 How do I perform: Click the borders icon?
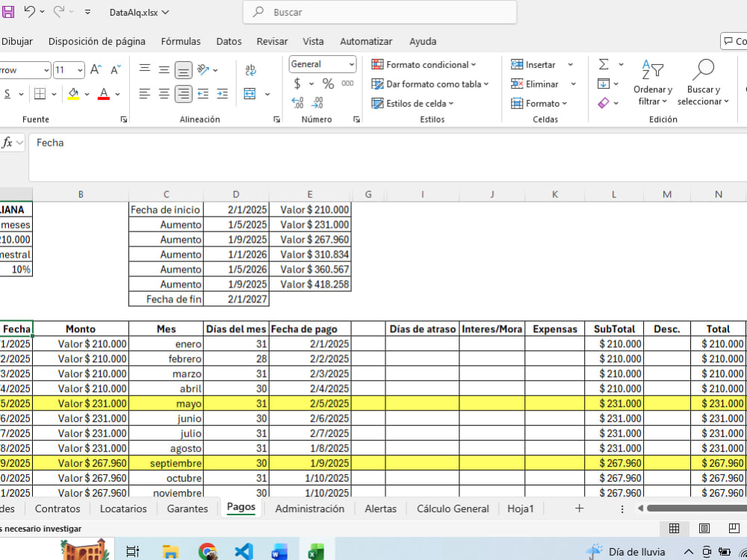click(40, 94)
